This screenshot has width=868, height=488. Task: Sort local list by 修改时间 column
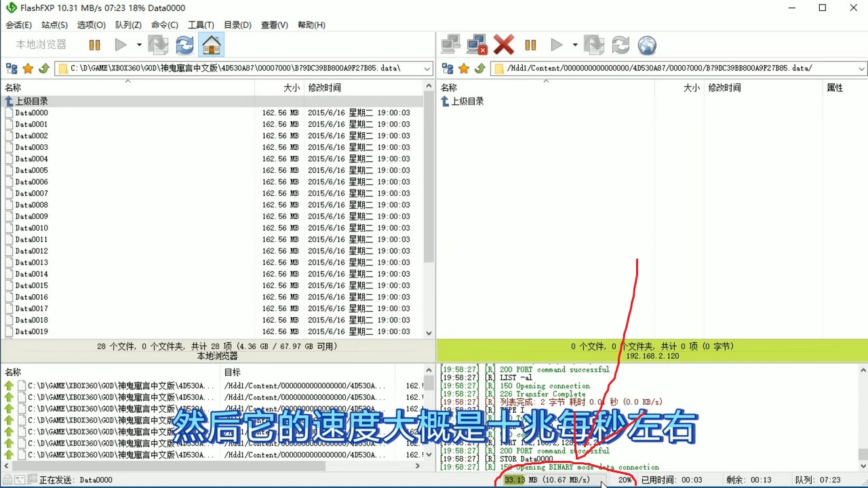[362, 87]
